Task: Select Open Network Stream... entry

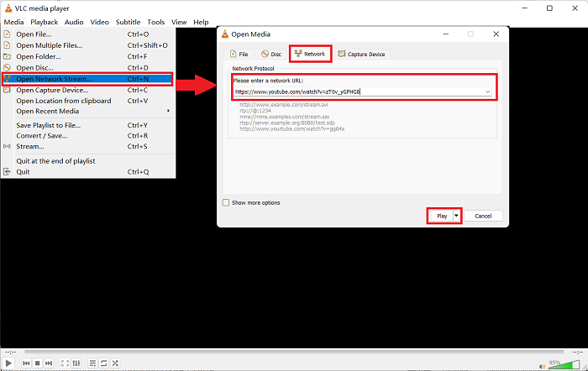Action: tap(87, 79)
